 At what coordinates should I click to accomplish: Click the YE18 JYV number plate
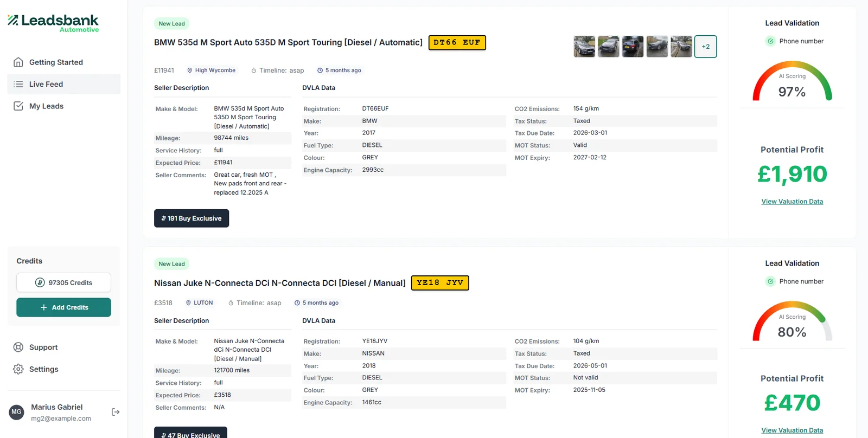[x=440, y=283]
